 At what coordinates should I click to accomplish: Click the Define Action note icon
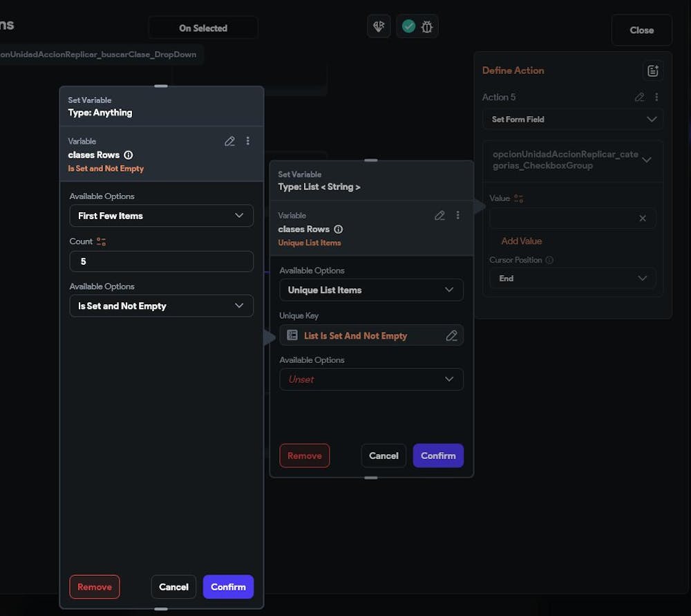(x=653, y=71)
